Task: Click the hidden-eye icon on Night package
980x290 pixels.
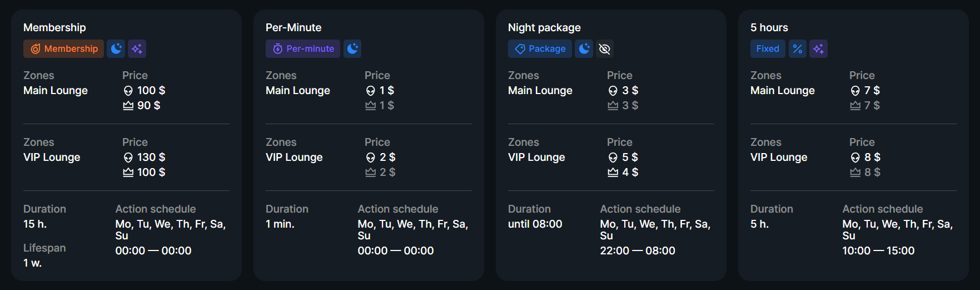Action: 605,49
